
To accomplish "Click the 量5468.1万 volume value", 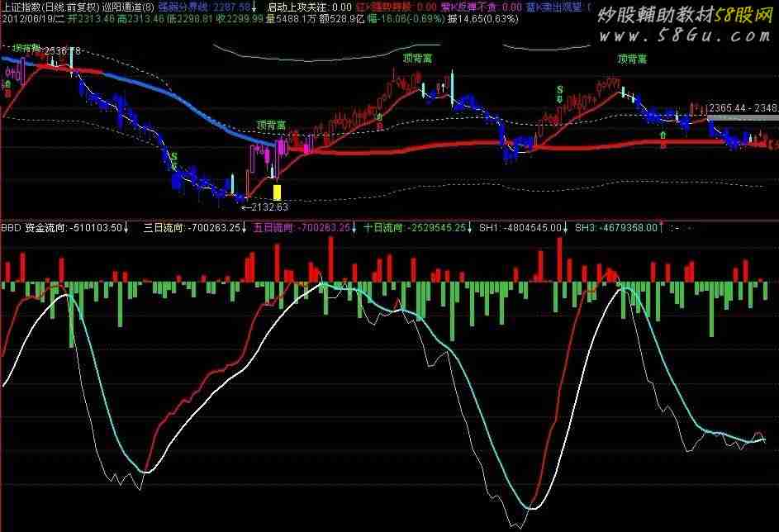I will 291,19.
